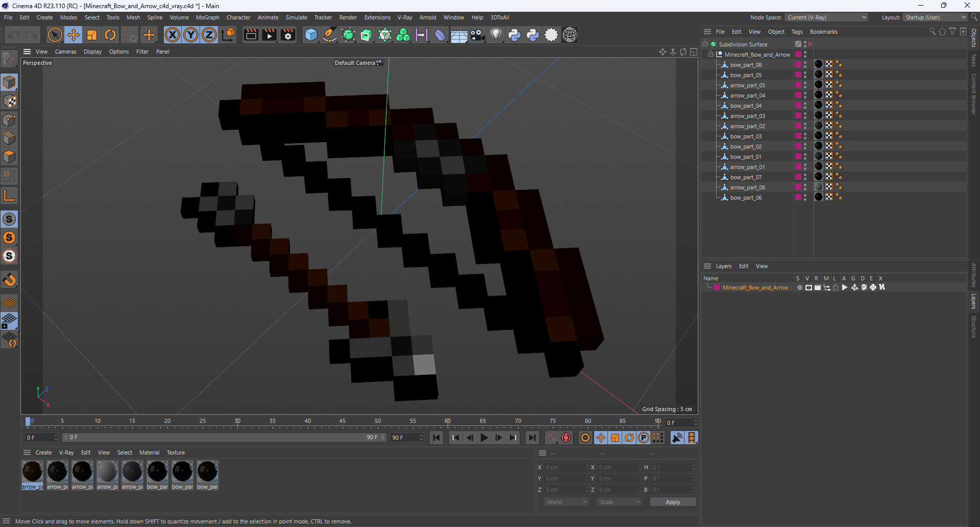
Task: Toggle X axis lock
Action: [x=173, y=35]
